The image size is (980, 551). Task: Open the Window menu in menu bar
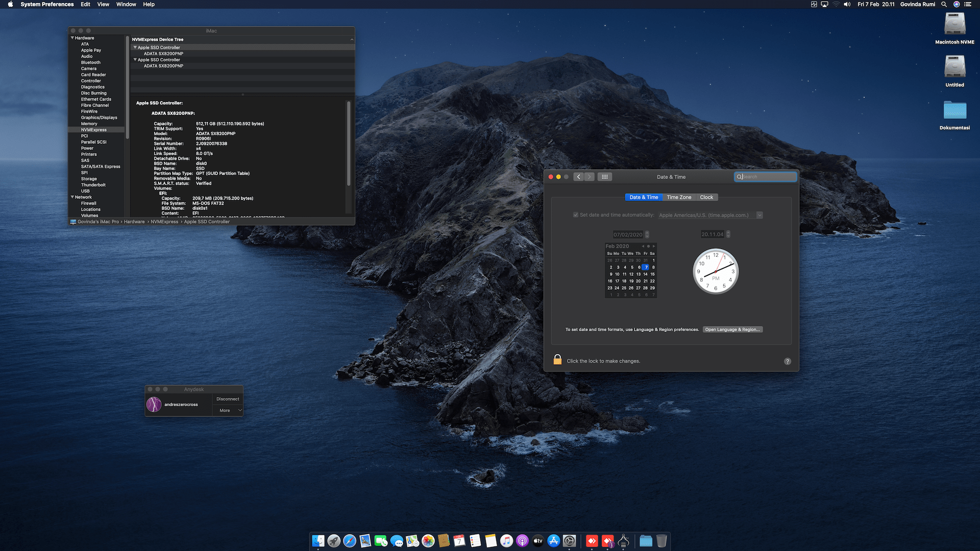[126, 4]
